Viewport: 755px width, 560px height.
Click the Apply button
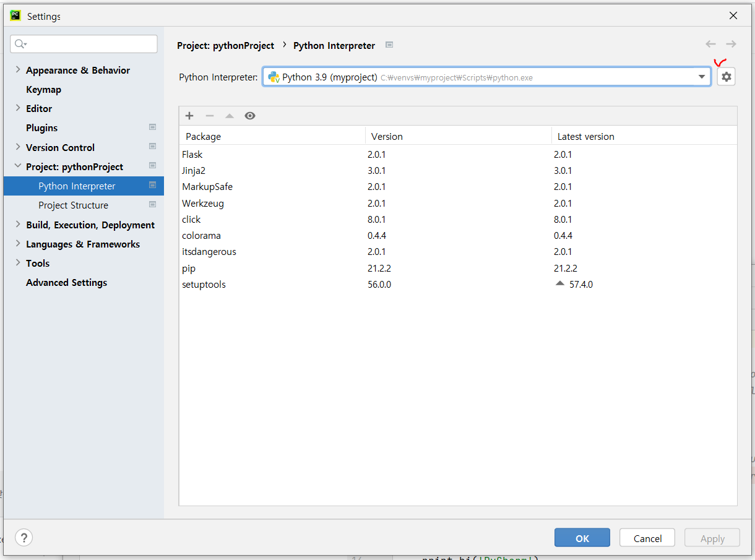click(x=712, y=538)
